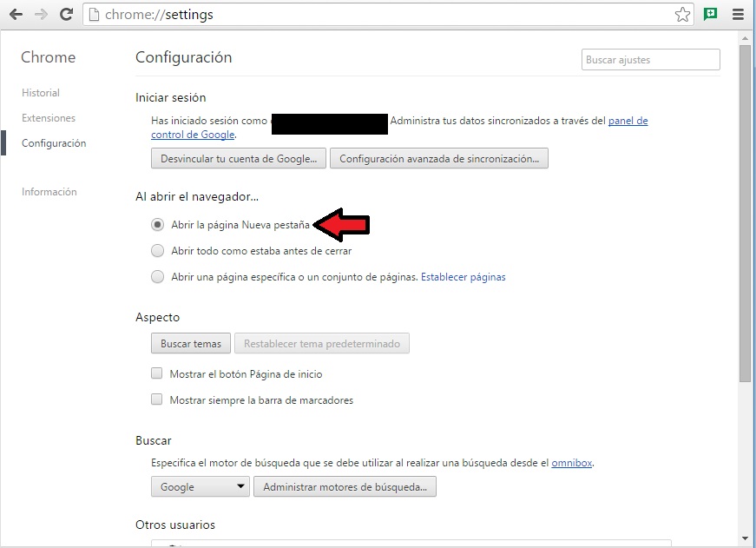The width and height of the screenshot is (756, 548).
Task: Open the green extension icon in toolbar
Action: (x=710, y=14)
